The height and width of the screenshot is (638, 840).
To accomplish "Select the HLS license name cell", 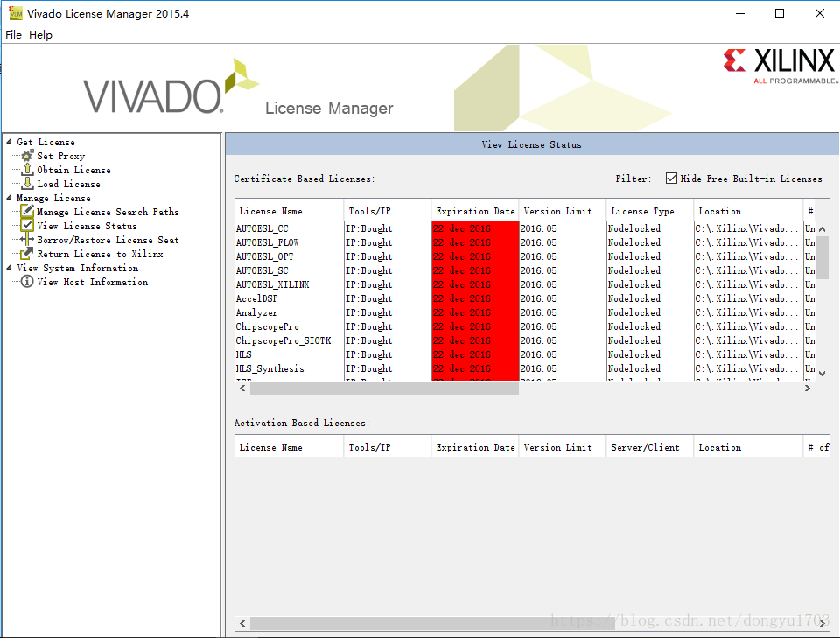I will point(290,354).
